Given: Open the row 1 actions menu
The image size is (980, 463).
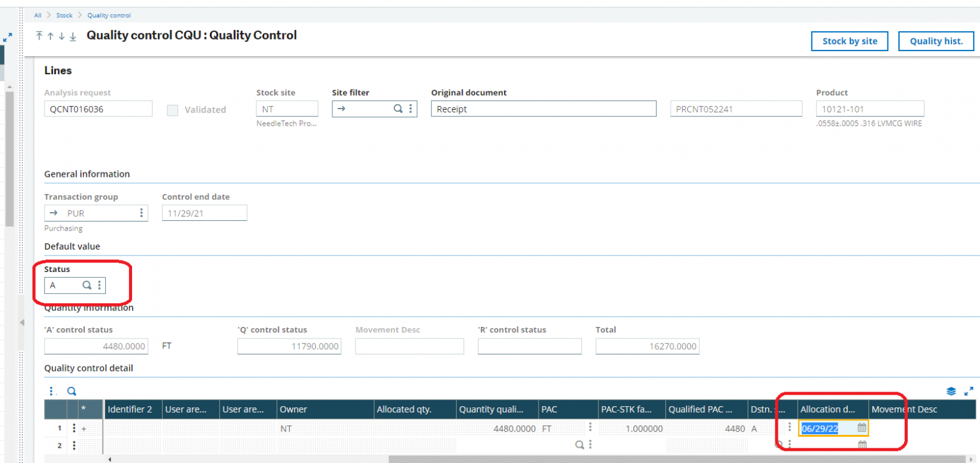Looking at the screenshot, I should [x=74, y=428].
